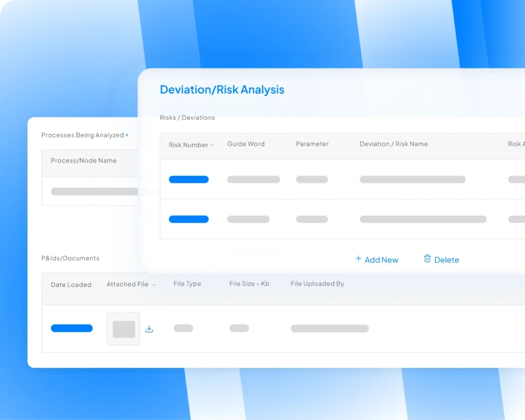The image size is (525, 420).
Task: Open the first blue risk number link
Action: click(189, 179)
